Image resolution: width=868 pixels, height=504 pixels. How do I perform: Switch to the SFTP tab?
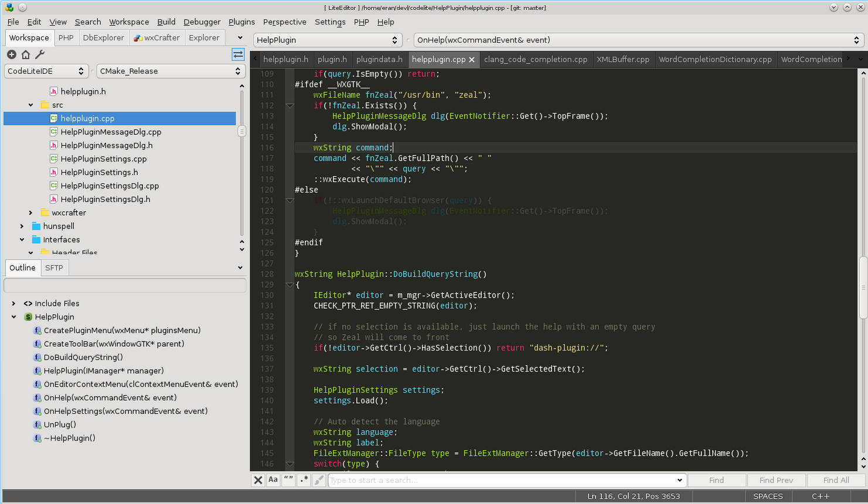[54, 268]
